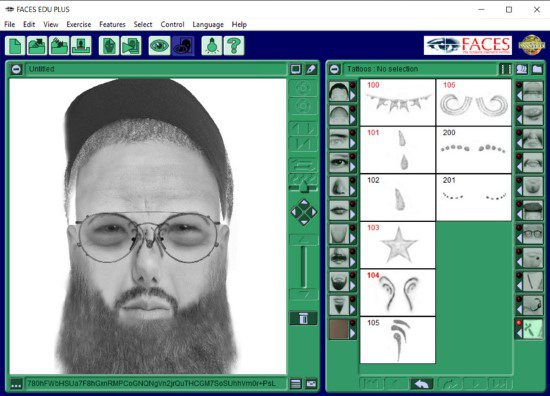
Task: Click the pen icon on Untitled panel
Action: (311, 69)
